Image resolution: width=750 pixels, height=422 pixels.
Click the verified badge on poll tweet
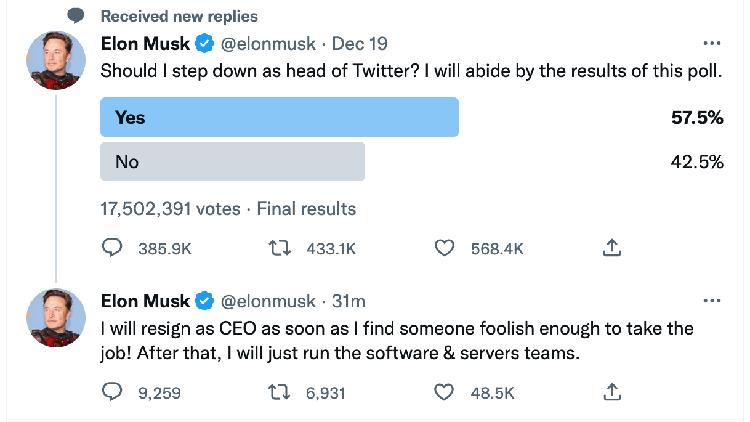point(203,44)
